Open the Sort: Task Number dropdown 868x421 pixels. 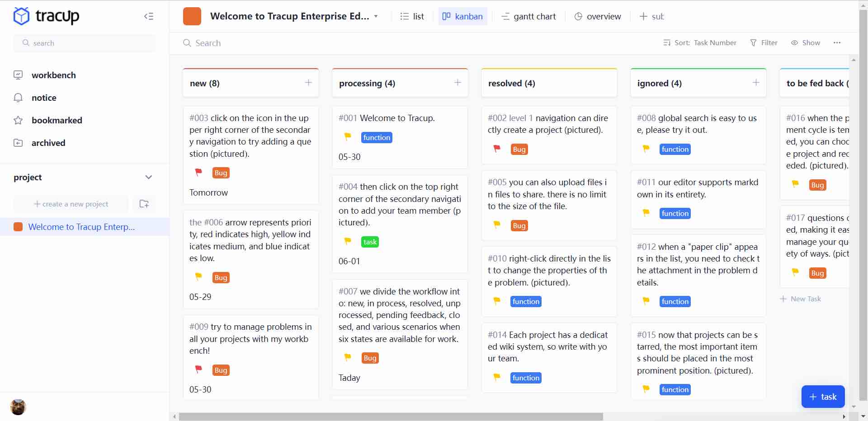click(x=699, y=42)
